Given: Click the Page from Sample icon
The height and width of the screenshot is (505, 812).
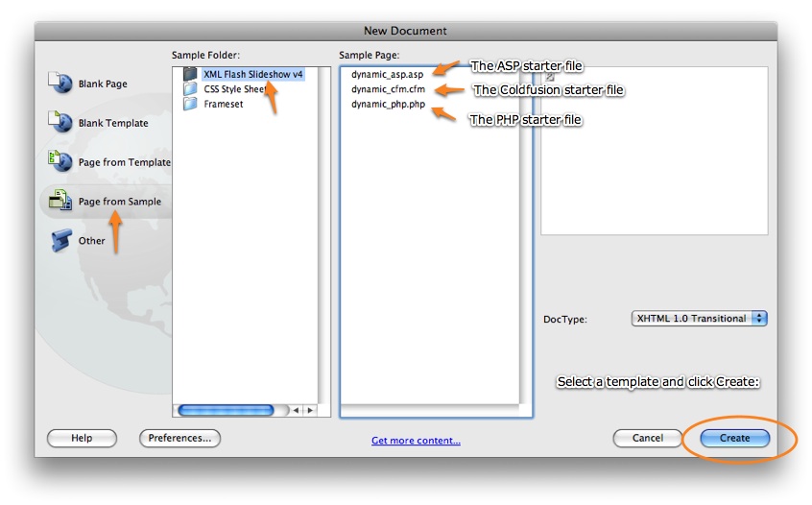Looking at the screenshot, I should (60, 200).
